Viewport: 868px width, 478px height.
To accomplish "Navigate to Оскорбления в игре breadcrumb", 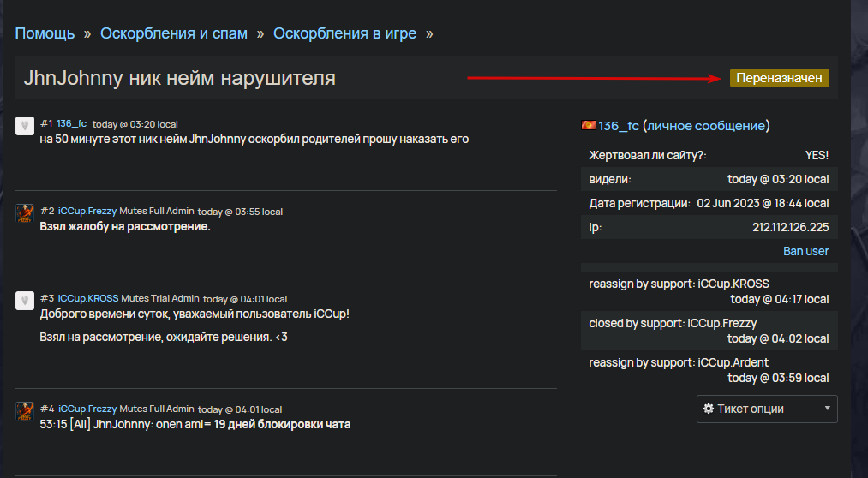I will click(344, 33).
